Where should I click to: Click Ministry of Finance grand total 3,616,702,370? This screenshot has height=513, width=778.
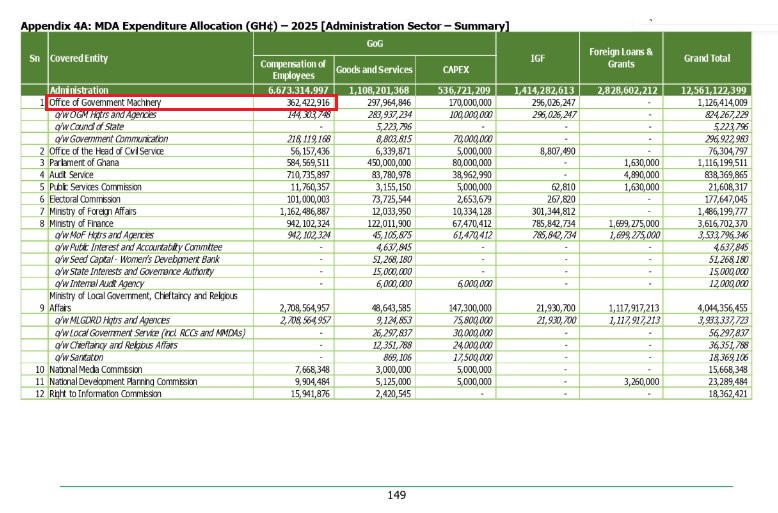722,223
